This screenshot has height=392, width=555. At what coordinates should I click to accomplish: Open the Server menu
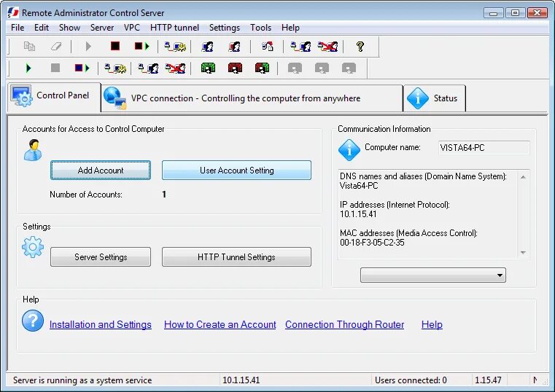tap(102, 28)
